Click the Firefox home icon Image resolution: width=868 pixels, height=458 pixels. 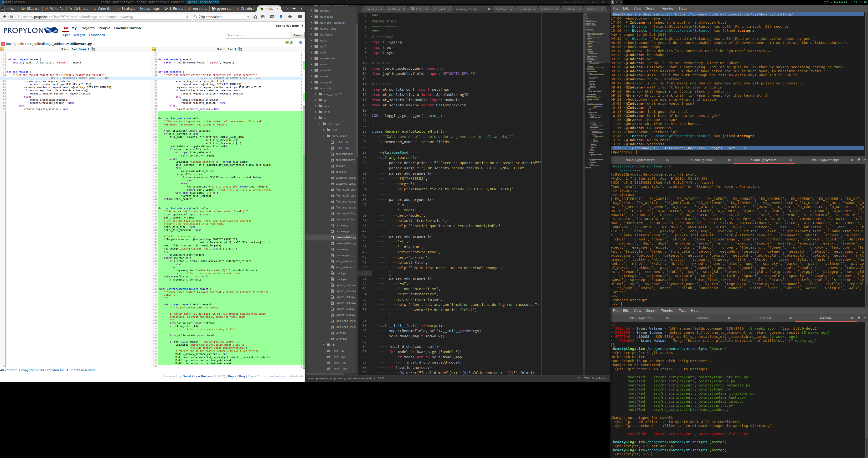[290, 16]
